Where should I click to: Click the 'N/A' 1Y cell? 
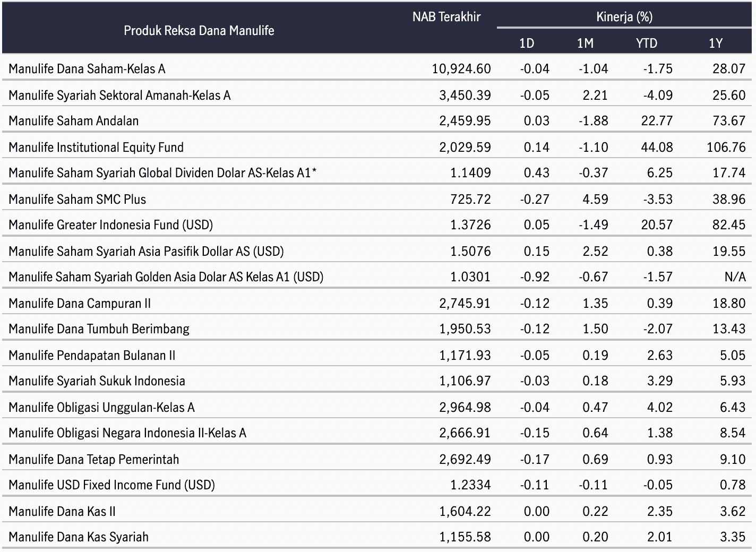pyautogui.click(x=735, y=277)
